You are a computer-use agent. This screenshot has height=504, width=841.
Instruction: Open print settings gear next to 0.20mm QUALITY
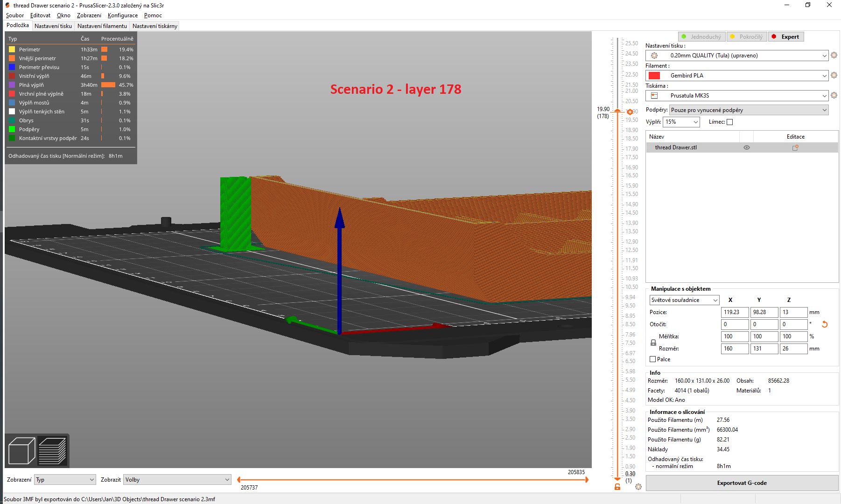(x=834, y=55)
